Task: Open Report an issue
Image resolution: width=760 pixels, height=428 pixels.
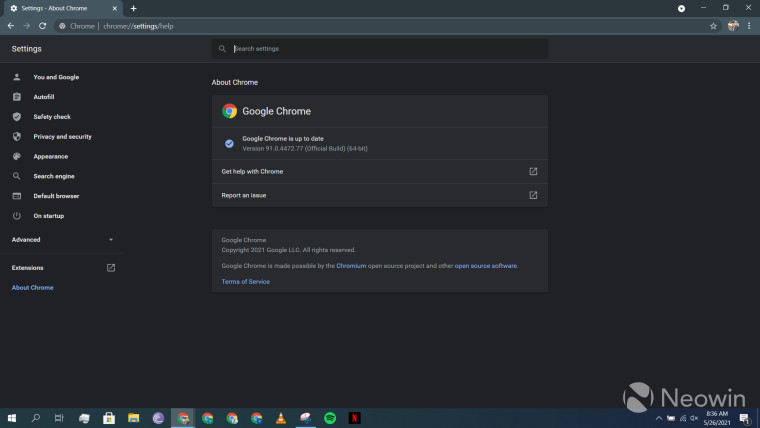Action: 380,195
